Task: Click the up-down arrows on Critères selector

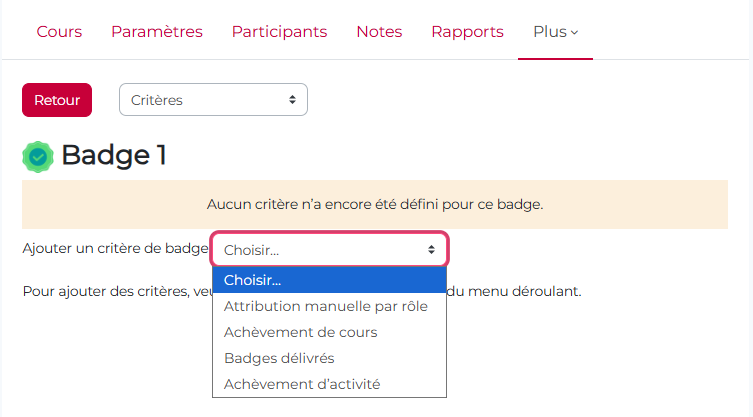Action: coord(292,100)
